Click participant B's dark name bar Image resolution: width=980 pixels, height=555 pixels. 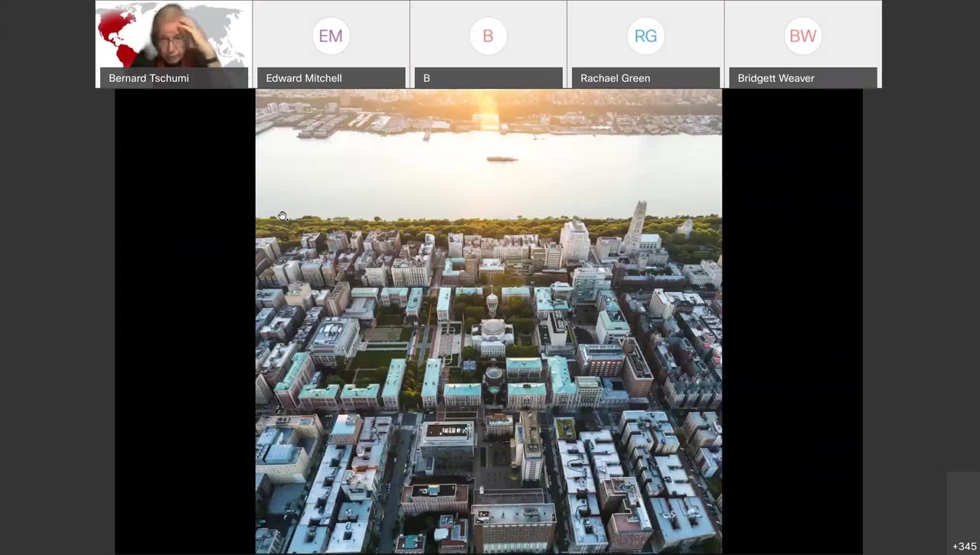pos(488,78)
